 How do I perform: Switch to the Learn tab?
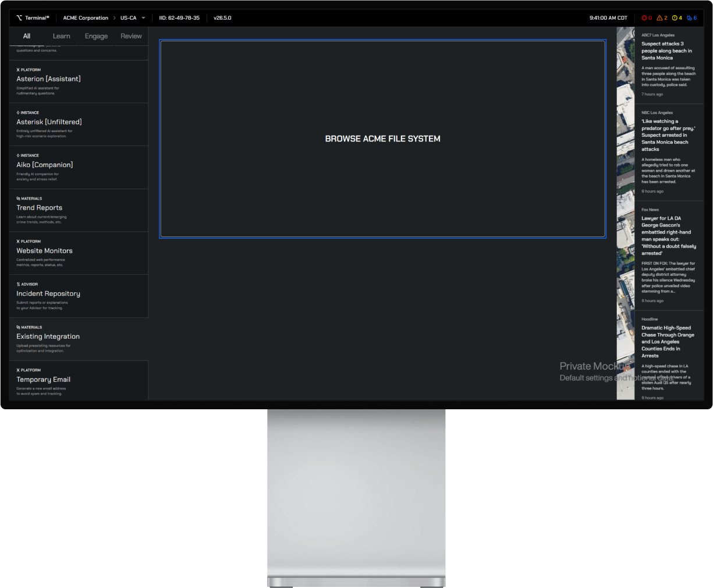tap(61, 36)
